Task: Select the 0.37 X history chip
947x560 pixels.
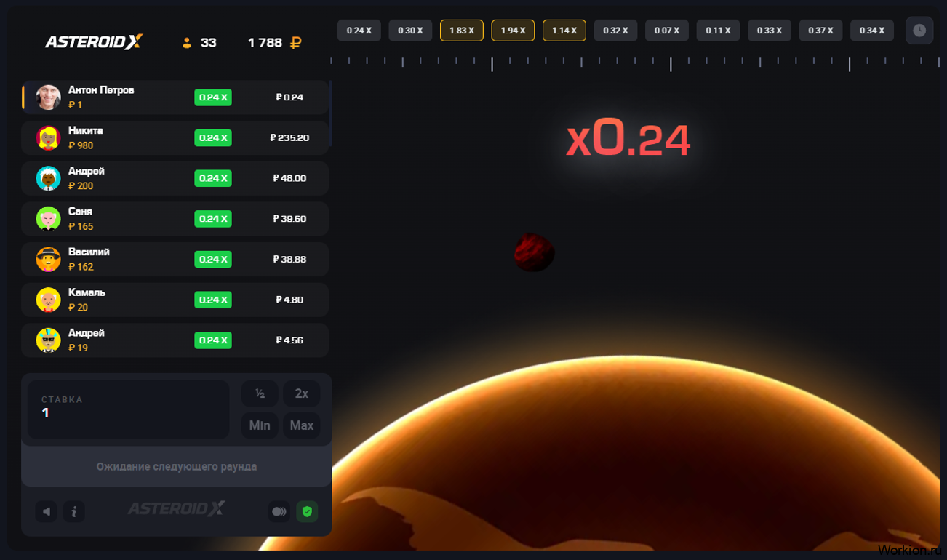Action: click(x=820, y=31)
